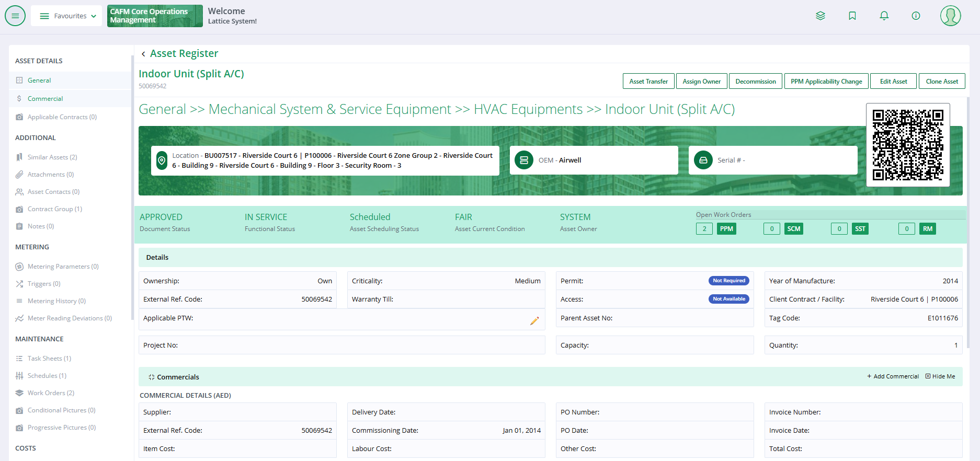Collapse Commercials section with Hide Me
The height and width of the screenshot is (461, 980).
point(940,376)
